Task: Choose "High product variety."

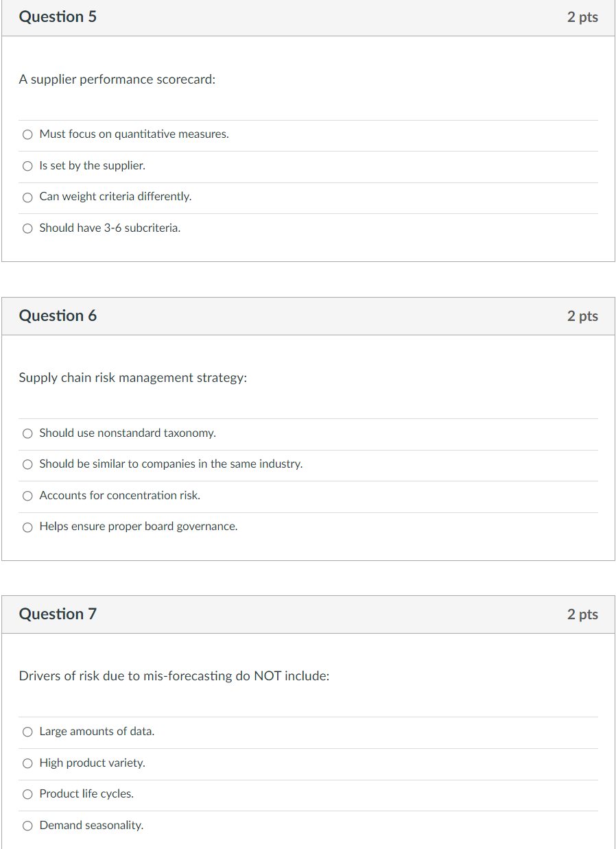Action: click(27, 763)
